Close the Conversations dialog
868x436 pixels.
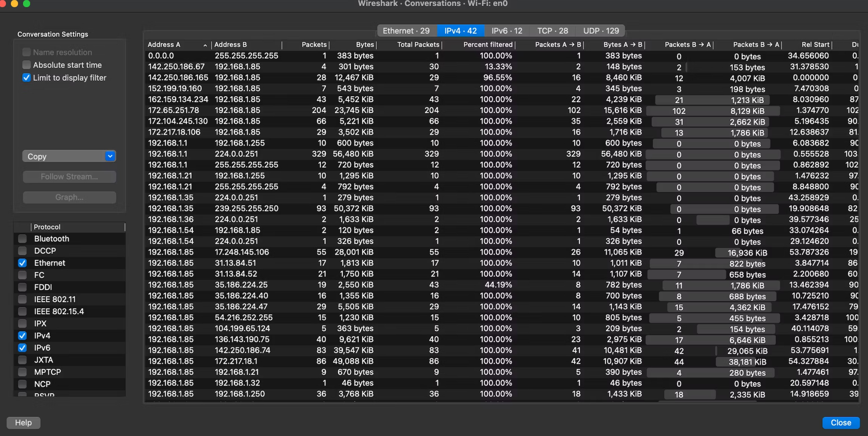click(x=841, y=423)
